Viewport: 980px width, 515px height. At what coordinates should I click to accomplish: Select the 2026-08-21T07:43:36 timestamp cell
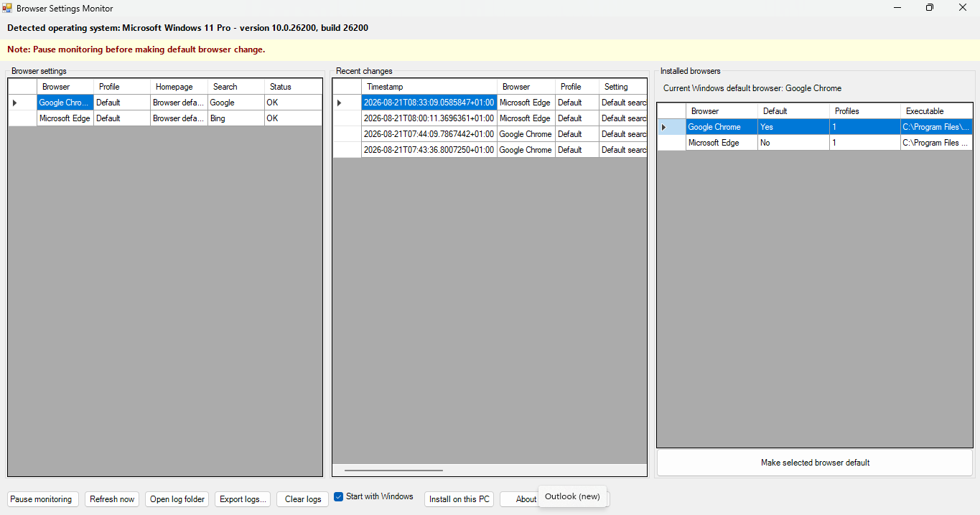tap(429, 150)
